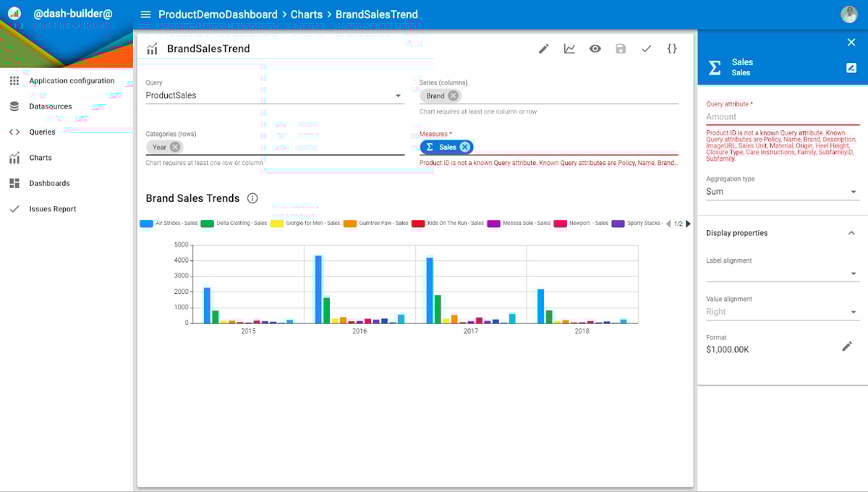Screen dimensions: 868x492
Task: Validate the chart via the checkmark icon
Action: pyautogui.click(x=646, y=48)
